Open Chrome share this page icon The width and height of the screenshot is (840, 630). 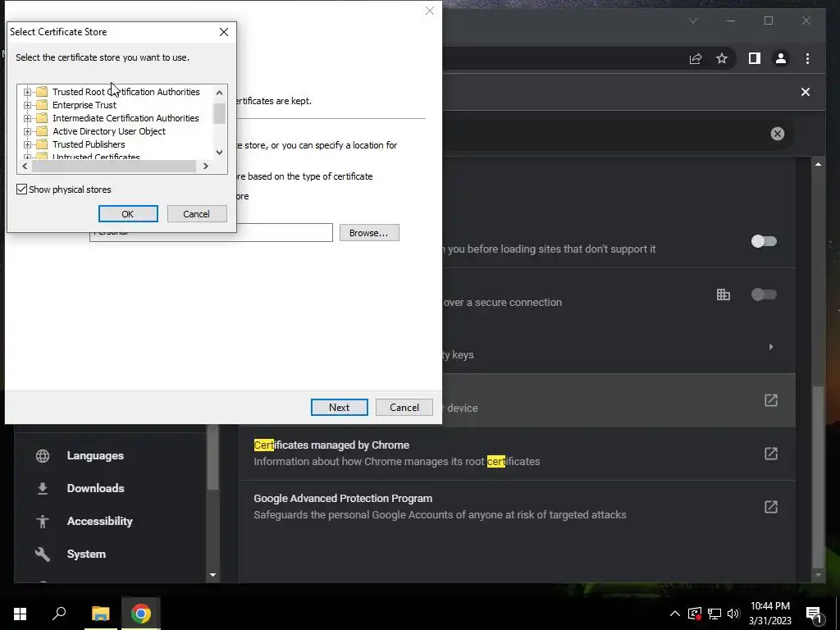pos(696,58)
